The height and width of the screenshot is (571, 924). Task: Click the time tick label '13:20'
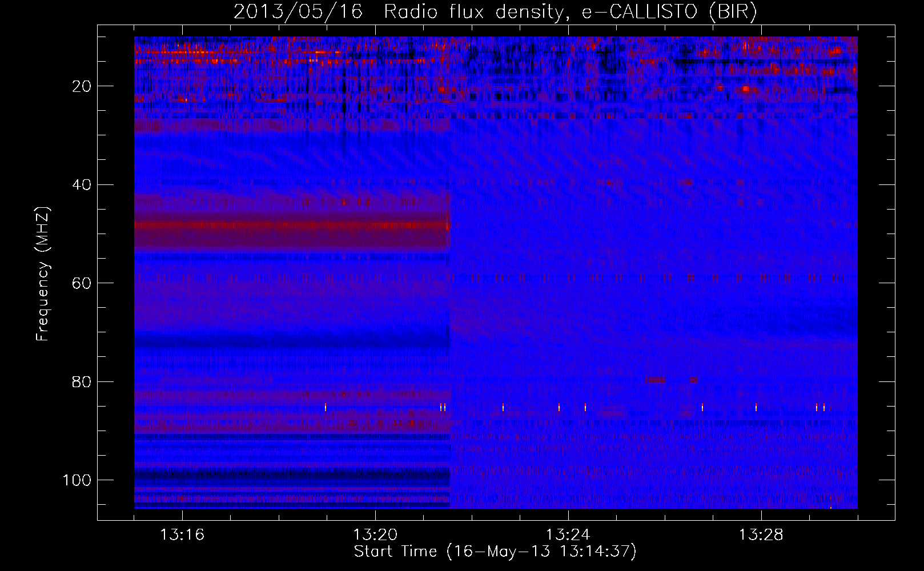375,535
